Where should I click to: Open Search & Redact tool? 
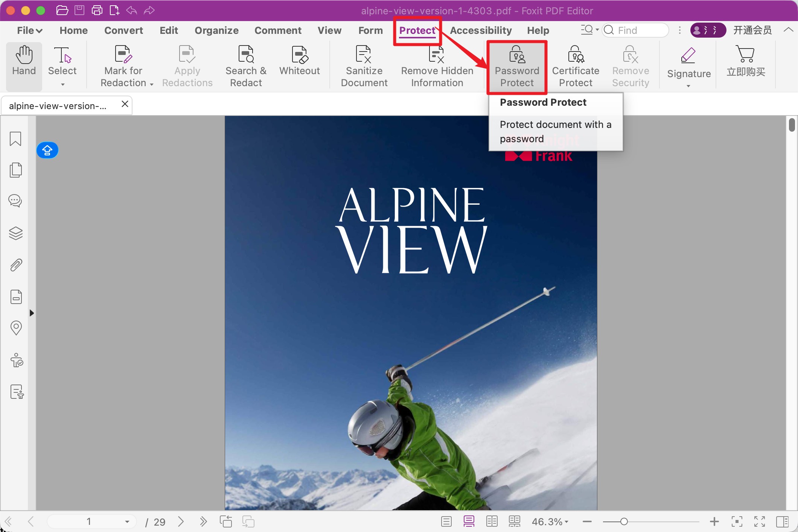pyautogui.click(x=246, y=66)
